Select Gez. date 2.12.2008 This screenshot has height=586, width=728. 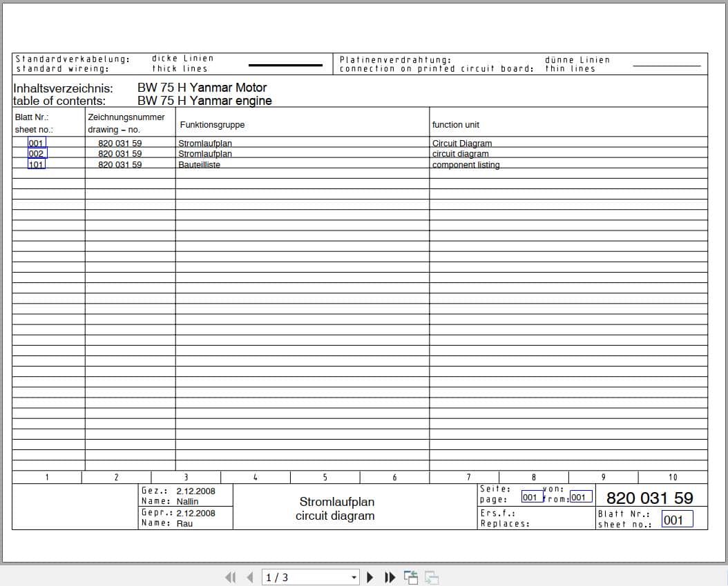(x=195, y=491)
